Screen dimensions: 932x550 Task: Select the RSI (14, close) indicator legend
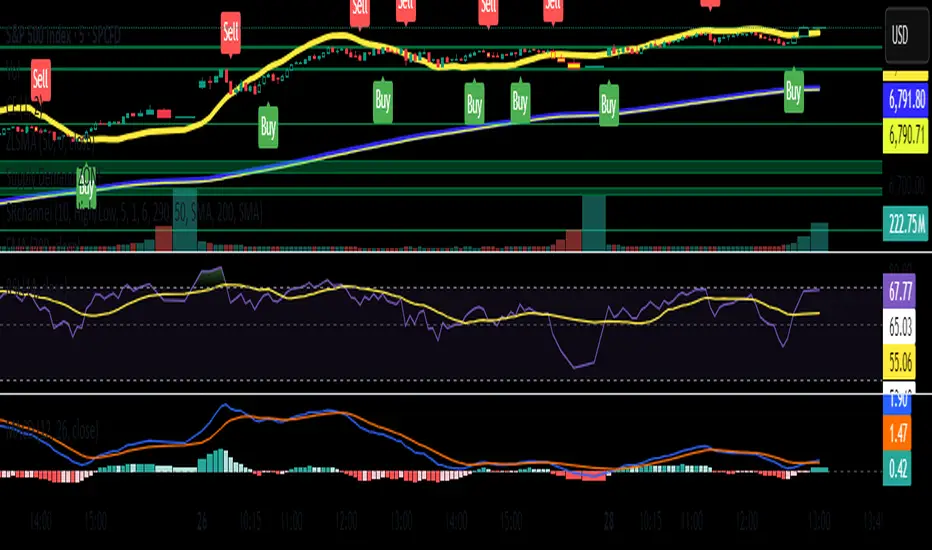click(37, 285)
